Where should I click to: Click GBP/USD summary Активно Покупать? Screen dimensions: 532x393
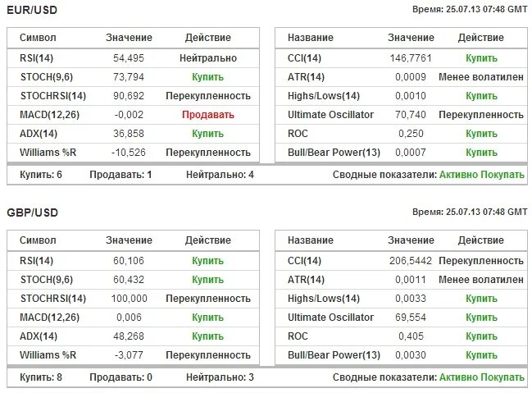(x=482, y=377)
